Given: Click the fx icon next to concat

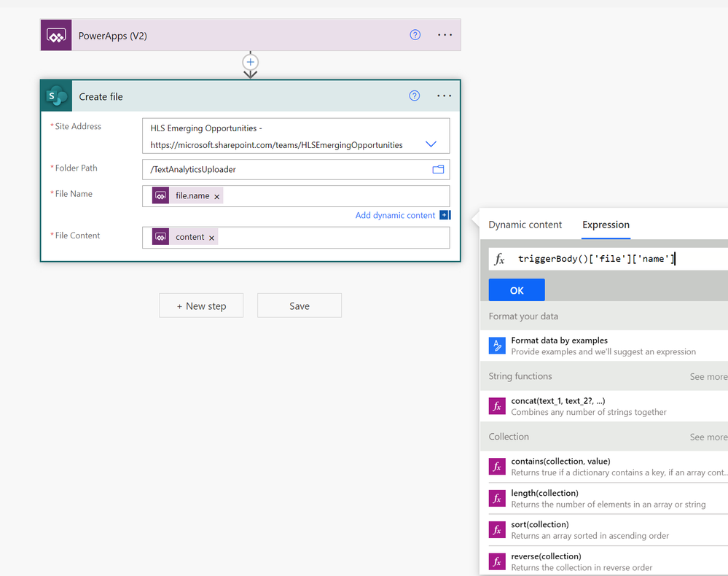Looking at the screenshot, I should [x=497, y=406].
